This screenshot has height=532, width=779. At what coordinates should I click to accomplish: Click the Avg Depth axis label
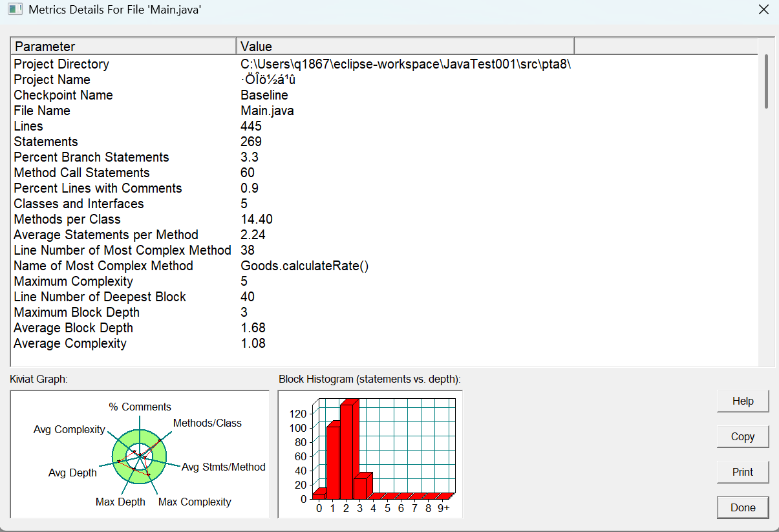coord(72,473)
